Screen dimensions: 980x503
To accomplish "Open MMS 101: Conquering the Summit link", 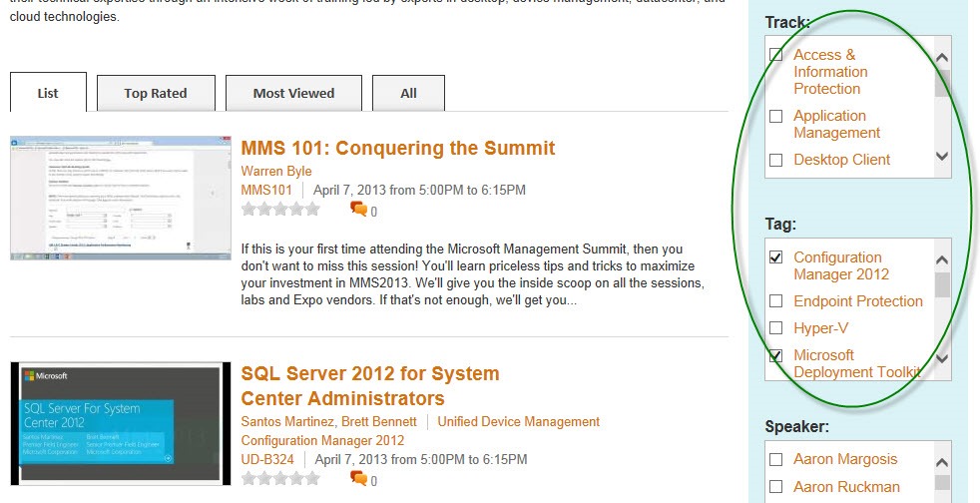I will tap(397, 148).
